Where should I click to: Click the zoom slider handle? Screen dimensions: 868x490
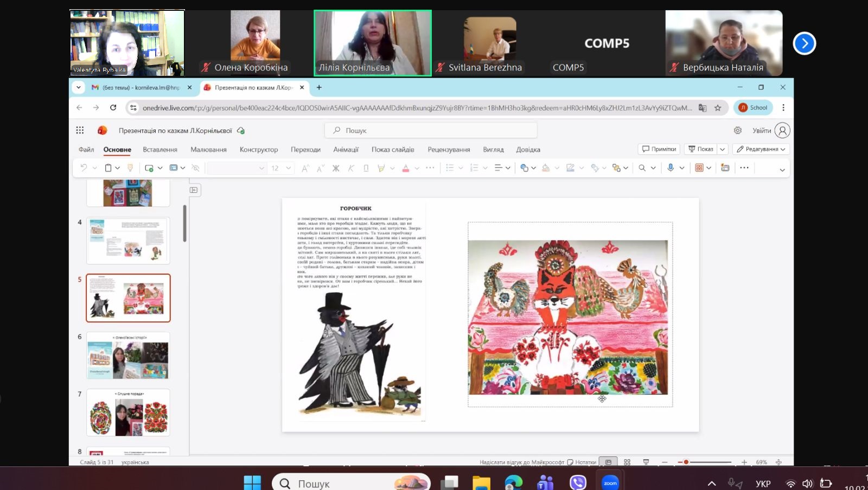click(686, 462)
